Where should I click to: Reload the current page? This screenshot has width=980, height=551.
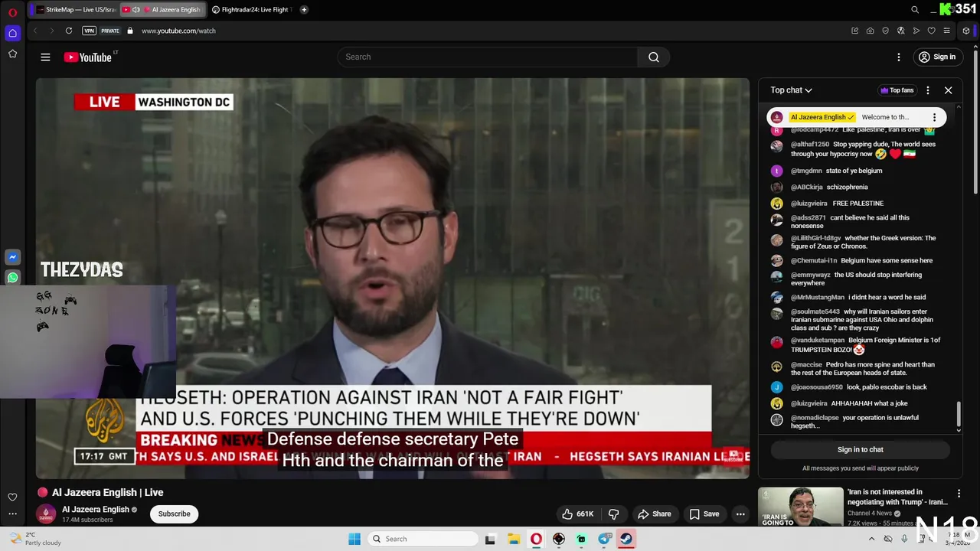[x=69, y=31]
